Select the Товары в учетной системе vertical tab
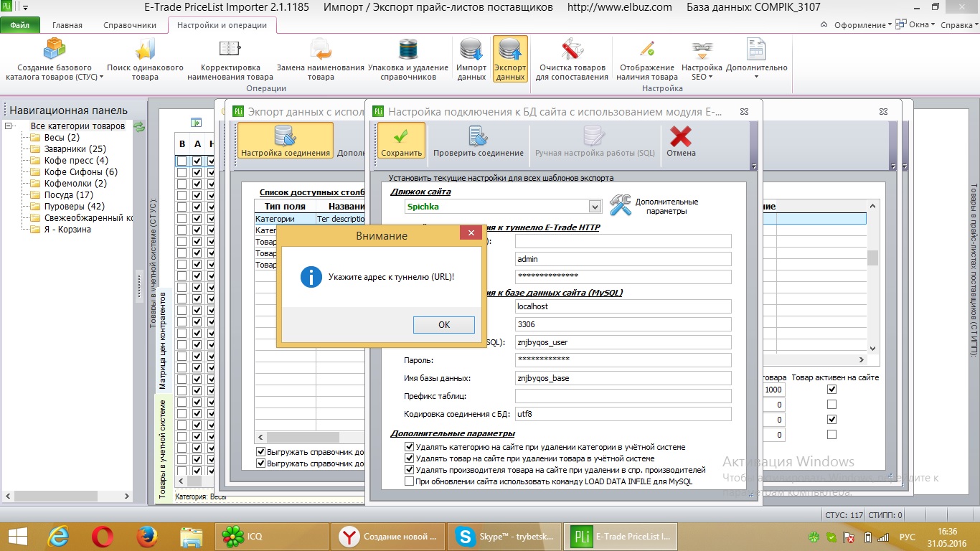980x551 pixels. (x=162, y=448)
